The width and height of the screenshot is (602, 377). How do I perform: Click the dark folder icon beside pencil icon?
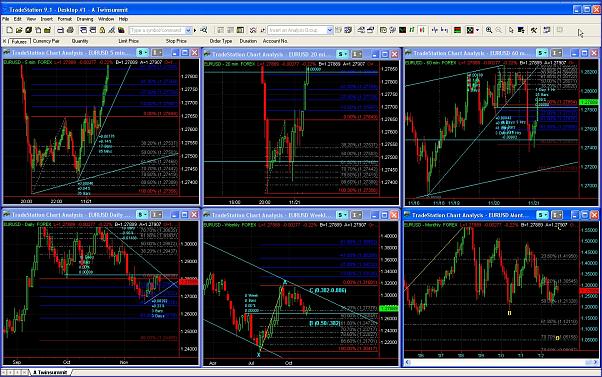pos(121,30)
